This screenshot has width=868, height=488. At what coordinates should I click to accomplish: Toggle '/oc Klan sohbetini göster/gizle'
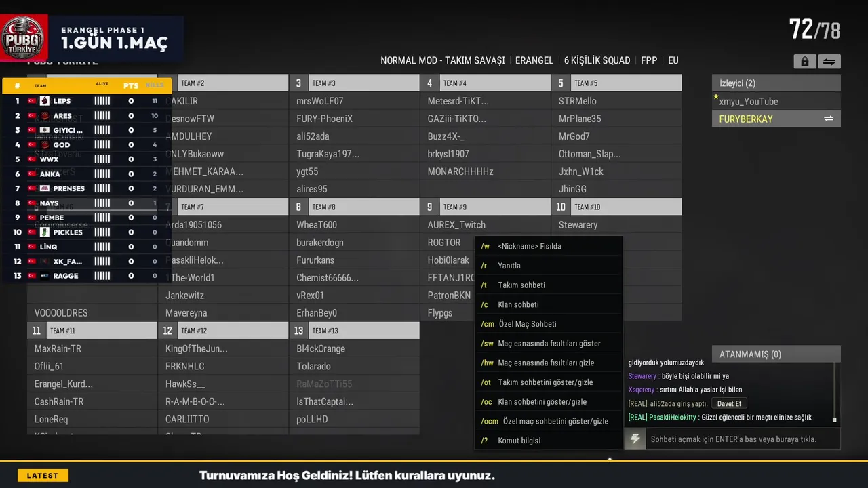pos(548,402)
